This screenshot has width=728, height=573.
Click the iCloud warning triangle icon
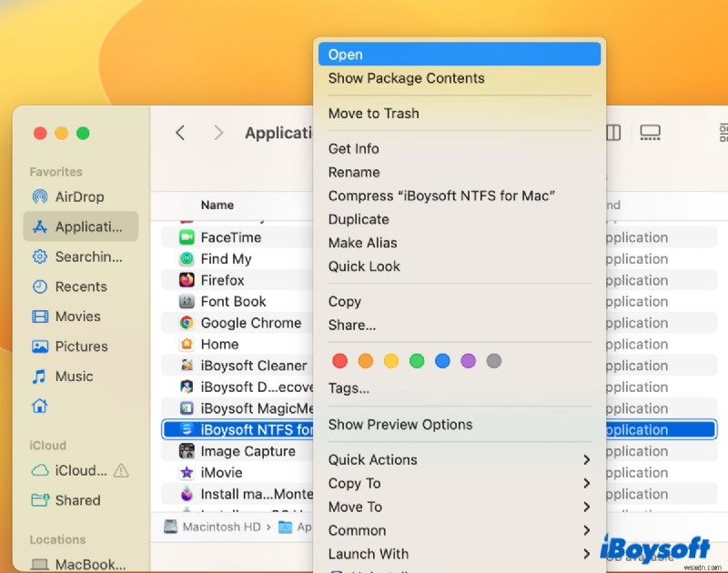click(x=121, y=470)
